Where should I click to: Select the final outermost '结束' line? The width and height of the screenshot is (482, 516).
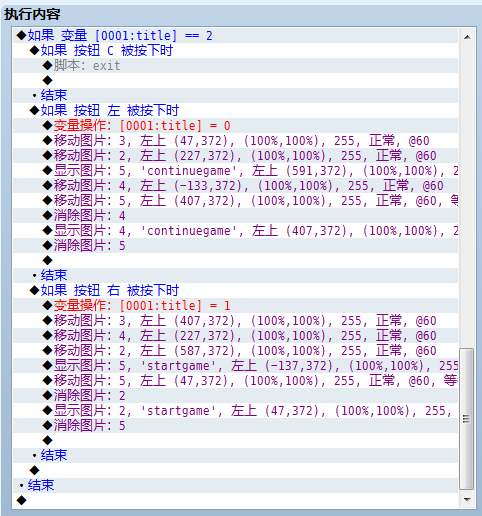(235, 485)
